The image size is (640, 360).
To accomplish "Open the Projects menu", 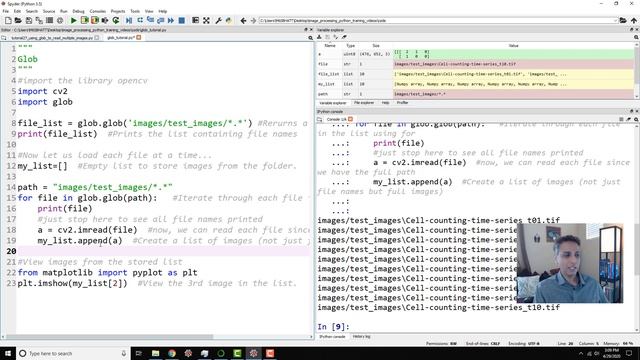I will pos(118,11).
